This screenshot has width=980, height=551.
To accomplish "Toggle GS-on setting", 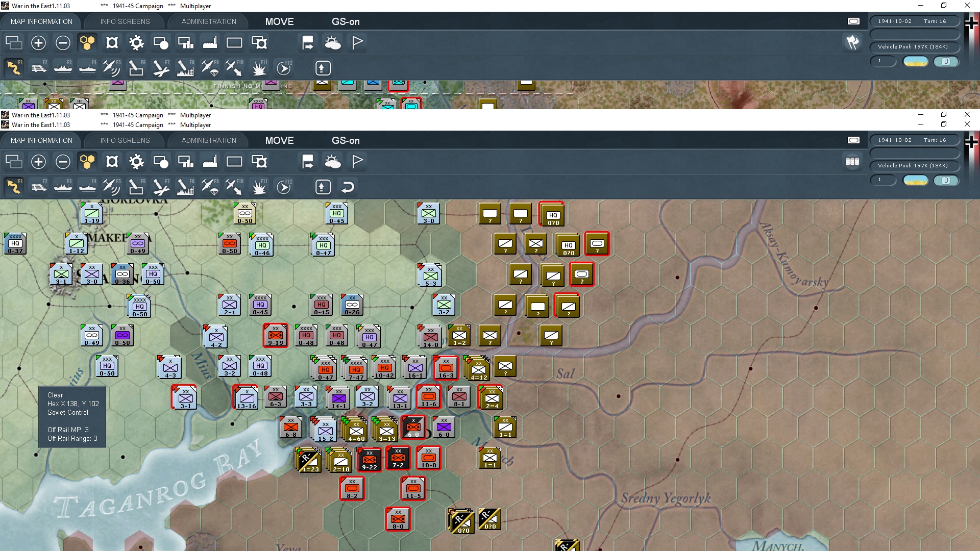I will [346, 140].
